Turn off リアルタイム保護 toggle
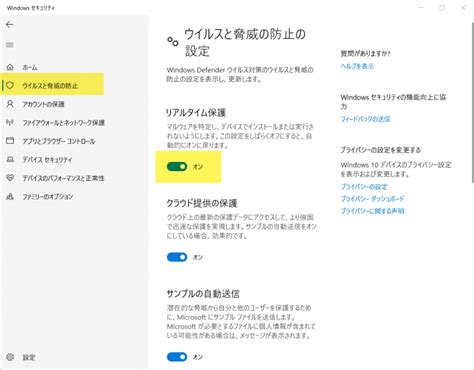Viewport: 474px width, 370px height. pos(177,166)
